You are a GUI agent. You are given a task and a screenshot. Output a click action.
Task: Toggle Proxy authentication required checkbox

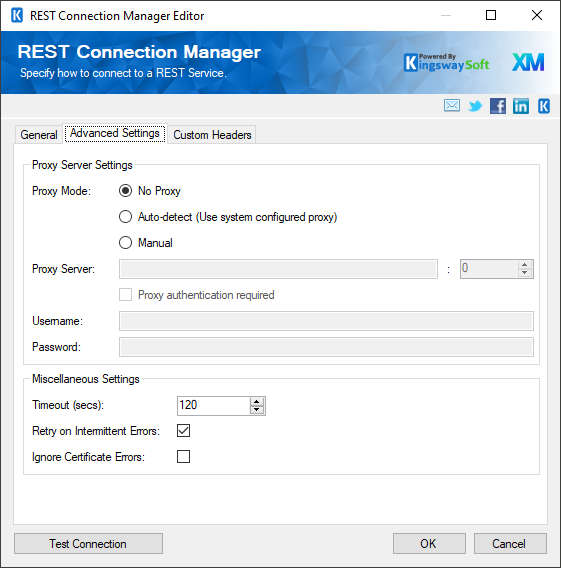pyautogui.click(x=125, y=295)
